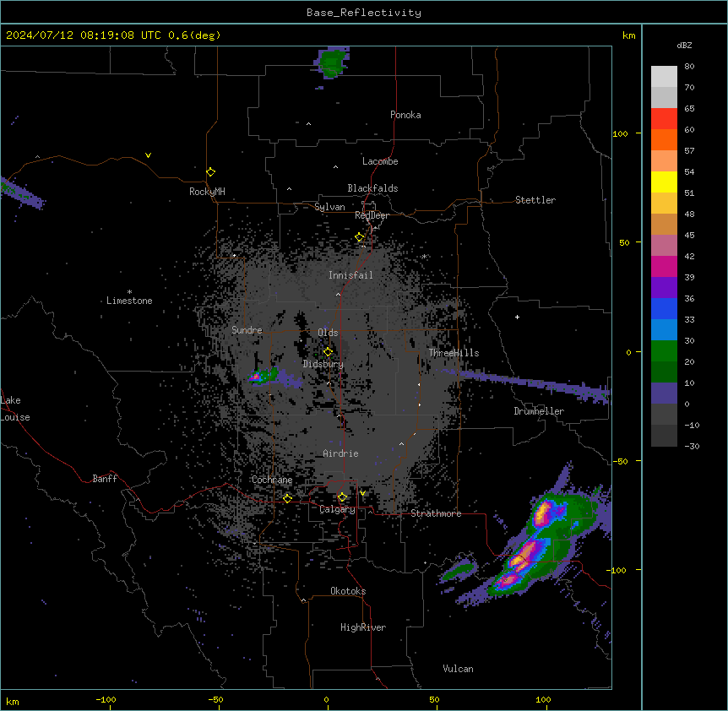The height and width of the screenshot is (711, 728).
Task: Click the yellow diamond marker above Calgary label
Action: click(x=342, y=497)
